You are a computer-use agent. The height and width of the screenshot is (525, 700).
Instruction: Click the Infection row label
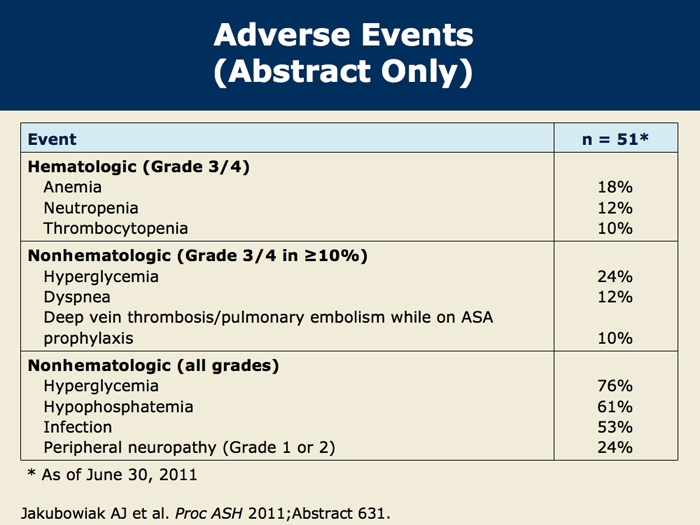78,427
